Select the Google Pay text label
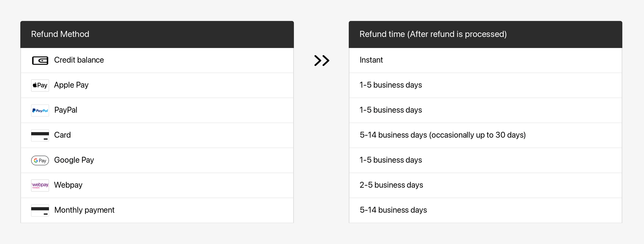Image resolution: width=644 pixels, height=244 pixels. pos(74,160)
